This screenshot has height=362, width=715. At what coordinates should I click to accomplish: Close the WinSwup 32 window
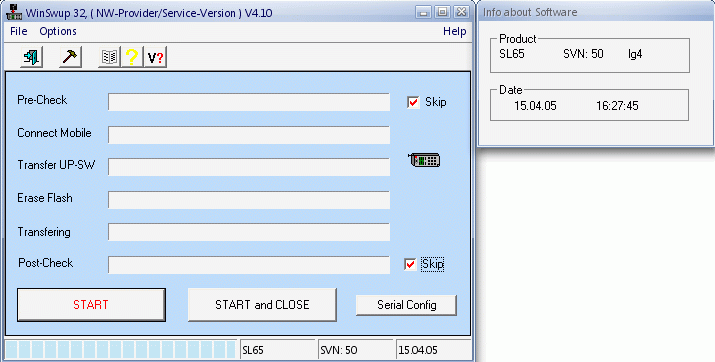pos(461,12)
